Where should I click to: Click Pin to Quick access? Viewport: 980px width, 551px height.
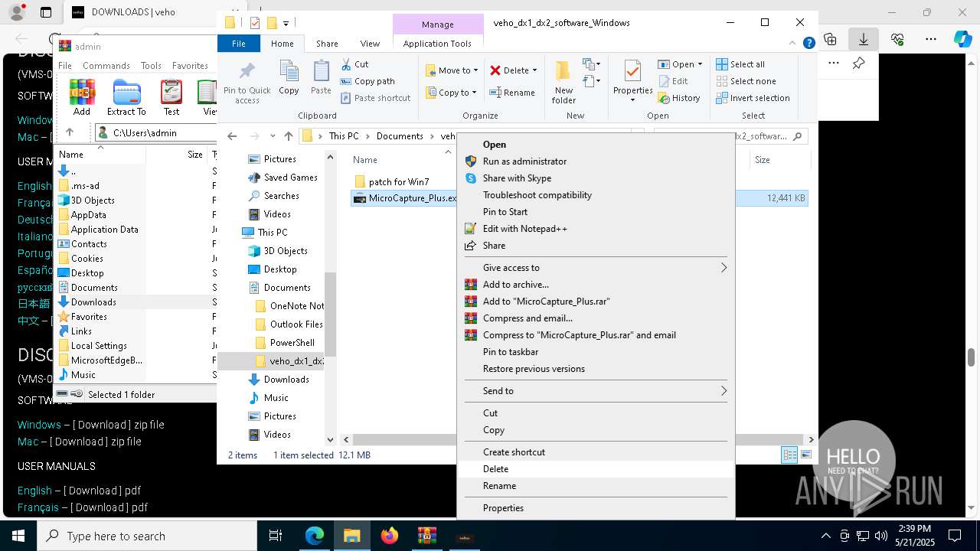pos(247,83)
